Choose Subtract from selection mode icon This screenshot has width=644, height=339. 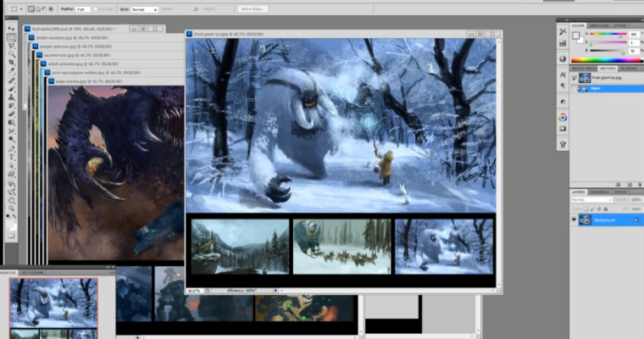pos(44,8)
